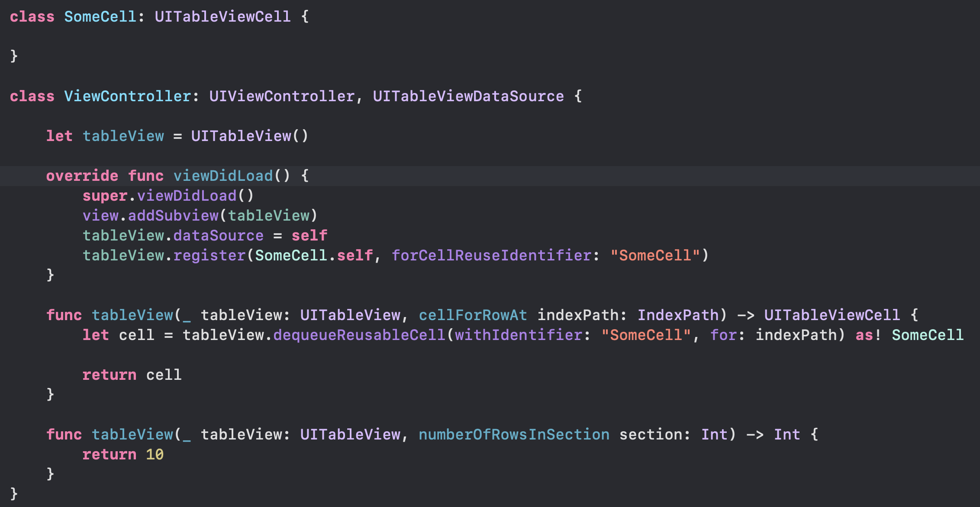Click the return cell statement
Image resolution: width=980 pixels, height=507 pixels.
(x=132, y=375)
